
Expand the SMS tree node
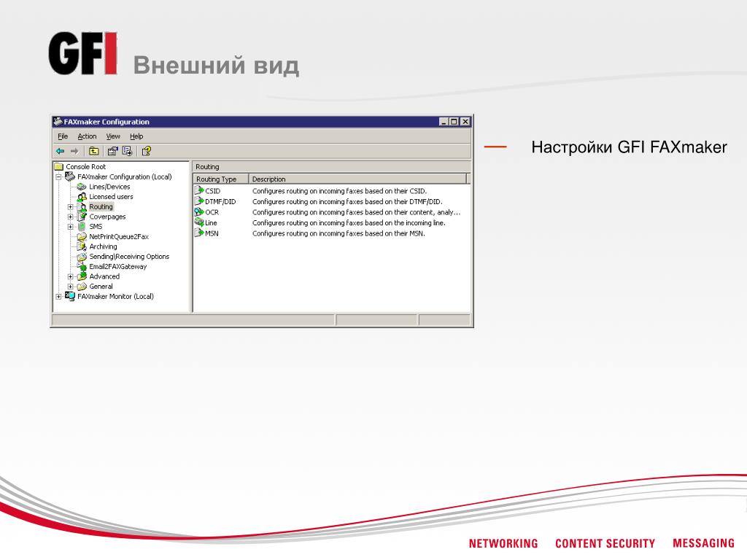pyautogui.click(x=71, y=227)
